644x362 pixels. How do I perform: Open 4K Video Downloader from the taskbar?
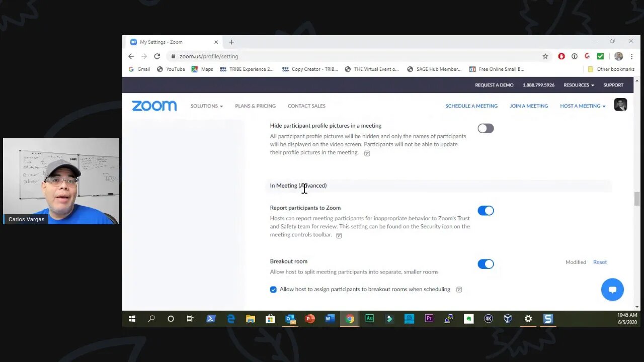click(x=488, y=319)
